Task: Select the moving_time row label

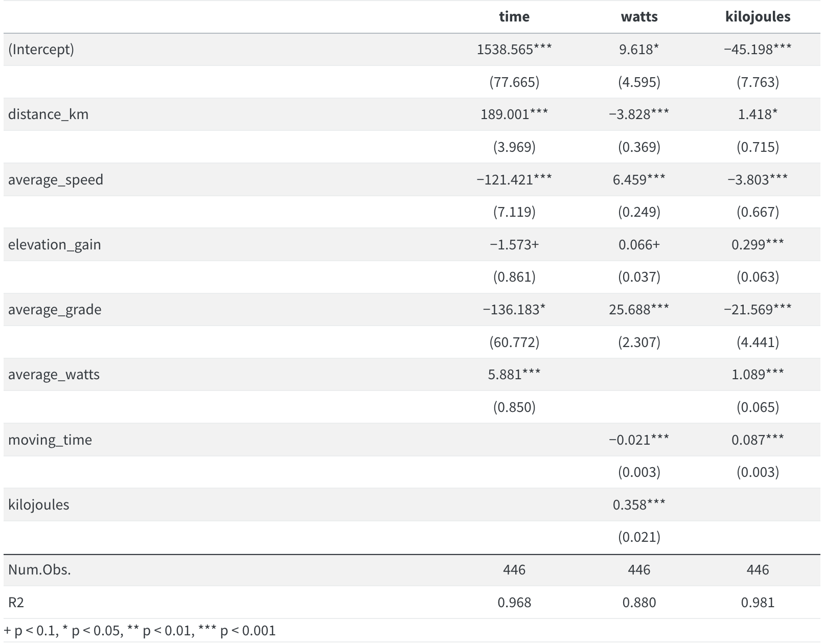Action: point(50,440)
